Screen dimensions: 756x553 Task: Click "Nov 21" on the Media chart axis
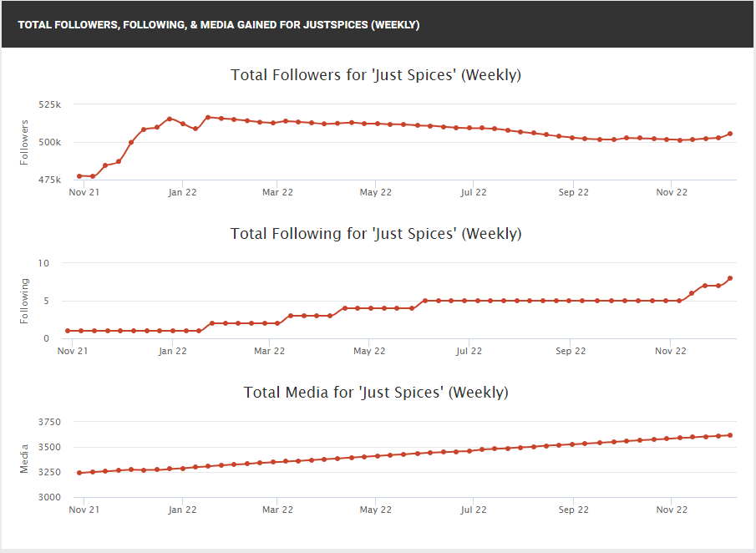[x=84, y=510]
